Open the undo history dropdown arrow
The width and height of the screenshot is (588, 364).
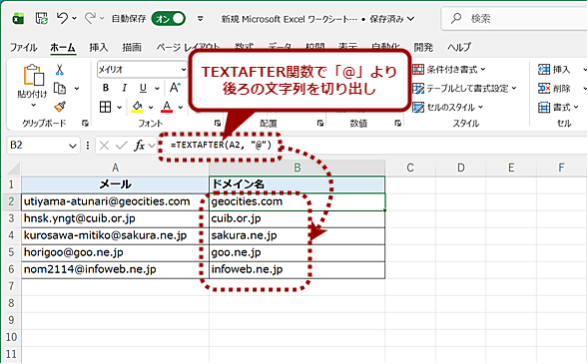pos(74,18)
